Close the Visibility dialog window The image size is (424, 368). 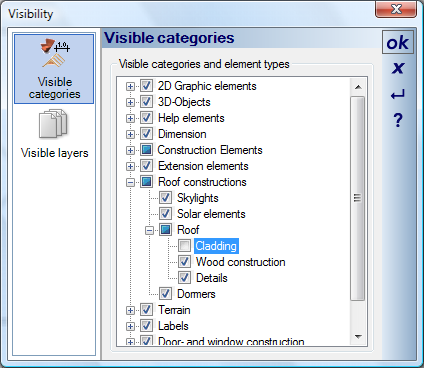point(396,9)
